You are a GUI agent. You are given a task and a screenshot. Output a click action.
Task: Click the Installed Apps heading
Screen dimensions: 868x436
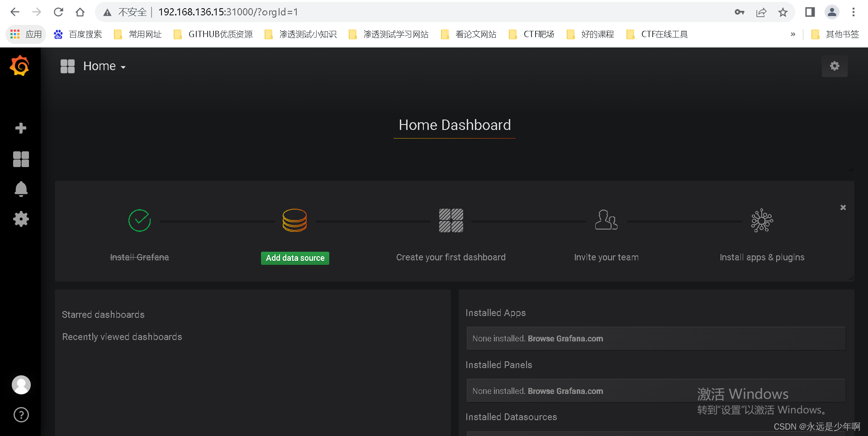(496, 313)
